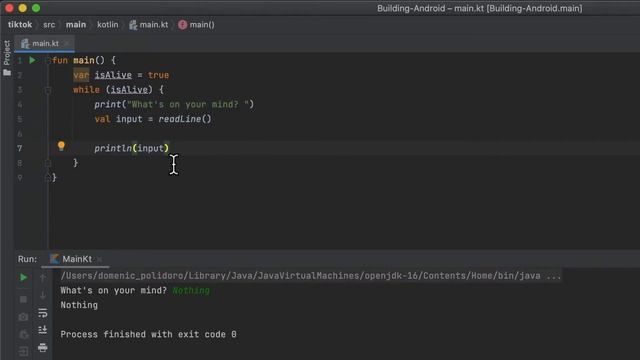640x360 pixels.
Task: Click the Run: panel label
Action: coord(27,259)
